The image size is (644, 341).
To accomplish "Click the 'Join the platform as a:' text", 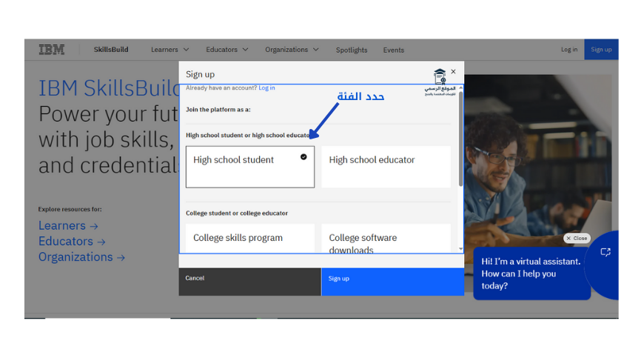I will coord(218,110).
